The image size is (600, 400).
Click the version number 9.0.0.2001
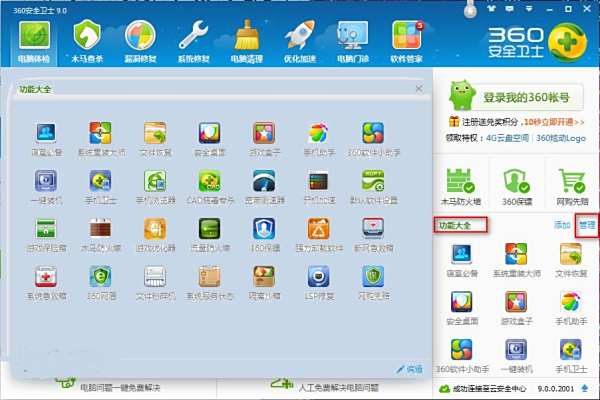[x=555, y=389]
